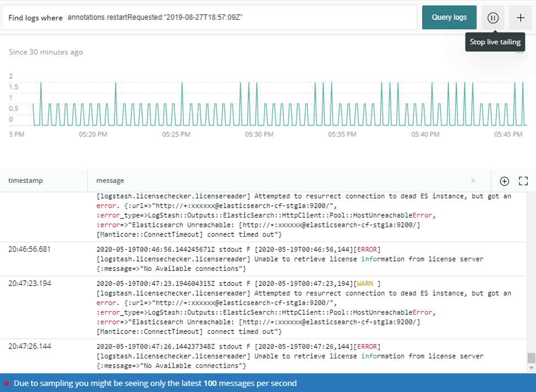Add a new query with the plus button
Viewport: 536px width, 392px height.
click(x=520, y=18)
